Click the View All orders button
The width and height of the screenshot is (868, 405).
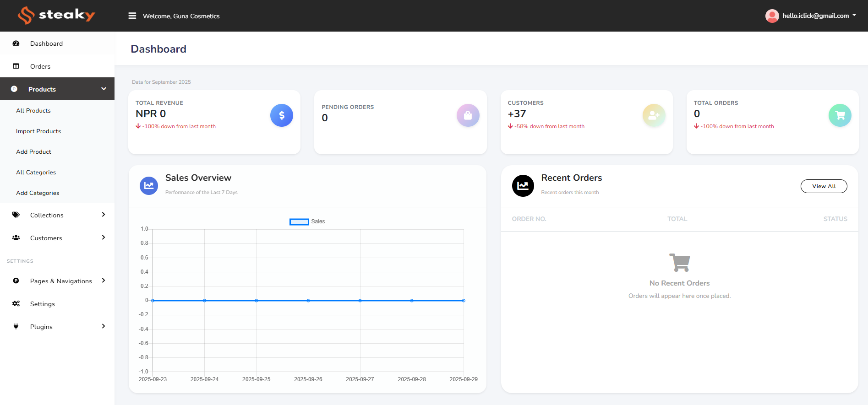tap(824, 186)
